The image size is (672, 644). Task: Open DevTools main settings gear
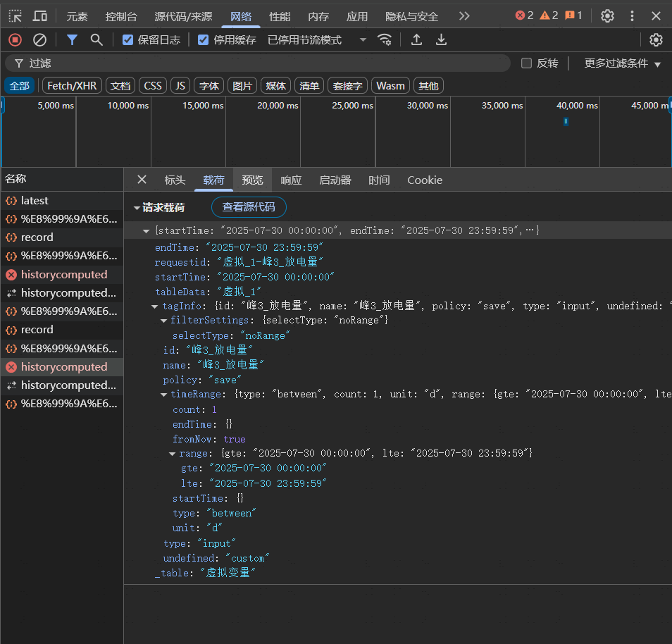607,16
